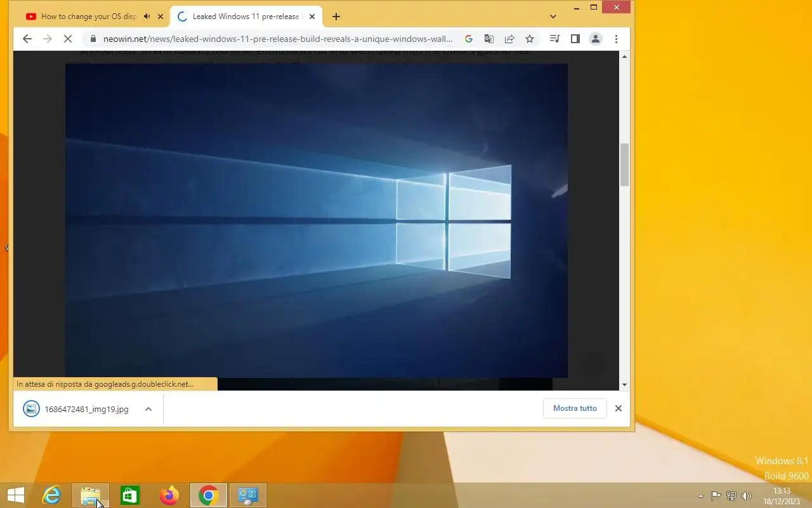Open the Windows Start button
This screenshot has width=812, height=508.
[x=15, y=495]
